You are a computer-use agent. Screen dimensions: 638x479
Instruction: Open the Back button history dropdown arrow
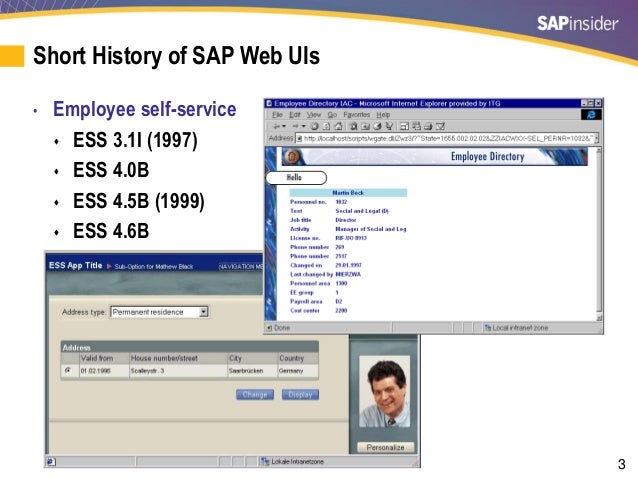284,126
